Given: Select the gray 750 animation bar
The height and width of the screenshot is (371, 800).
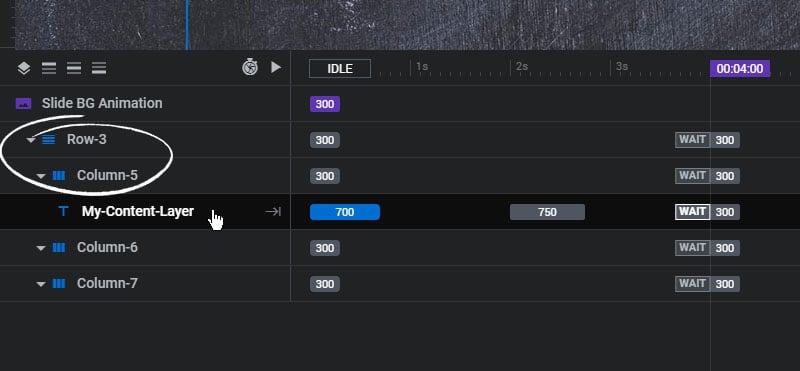Looking at the screenshot, I should pyautogui.click(x=547, y=212).
